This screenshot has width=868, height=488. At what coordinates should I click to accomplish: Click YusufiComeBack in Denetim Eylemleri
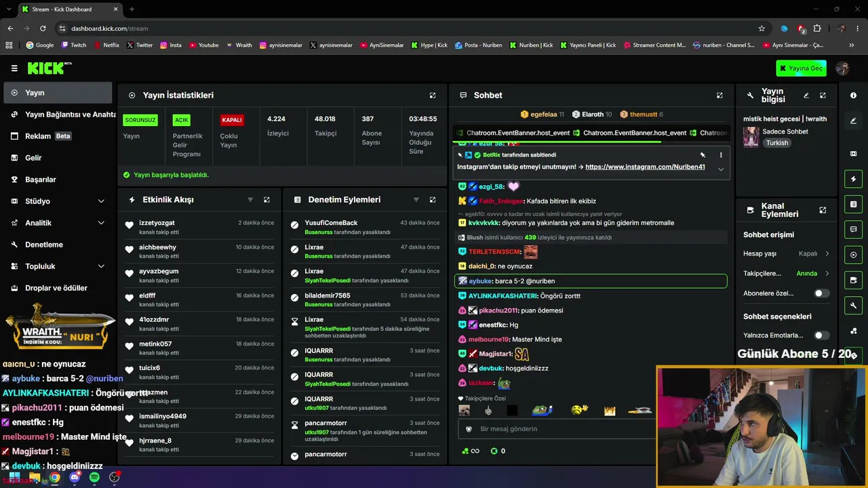point(331,223)
